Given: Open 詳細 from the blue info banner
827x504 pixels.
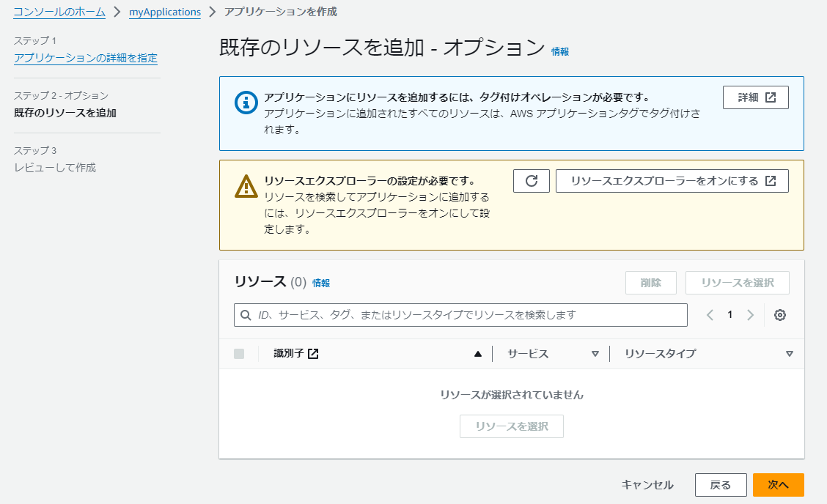Looking at the screenshot, I should (x=755, y=97).
